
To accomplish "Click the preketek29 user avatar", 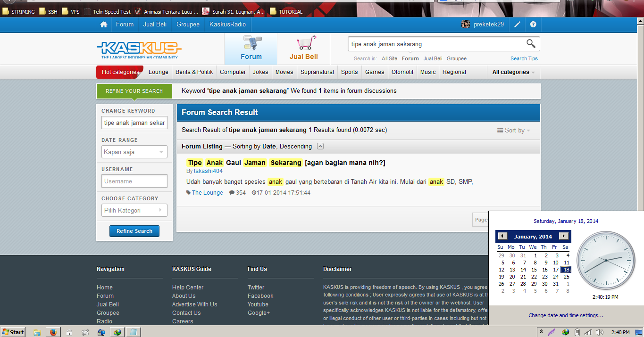I will [466, 25].
